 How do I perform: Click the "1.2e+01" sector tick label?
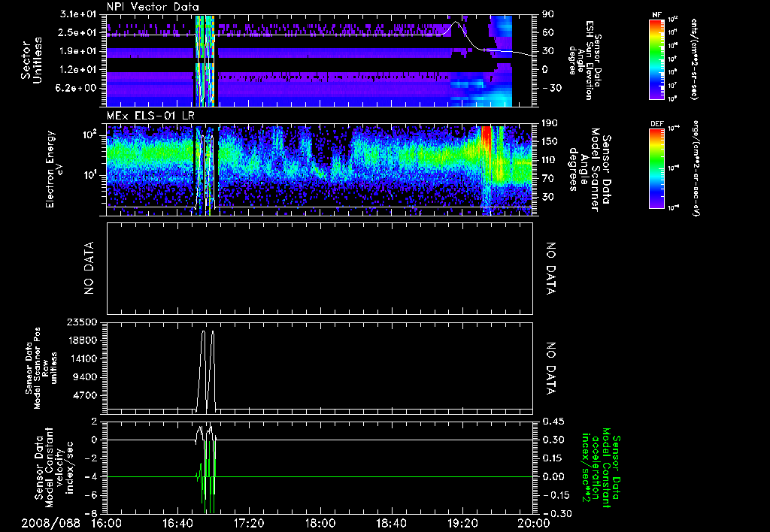78,70
